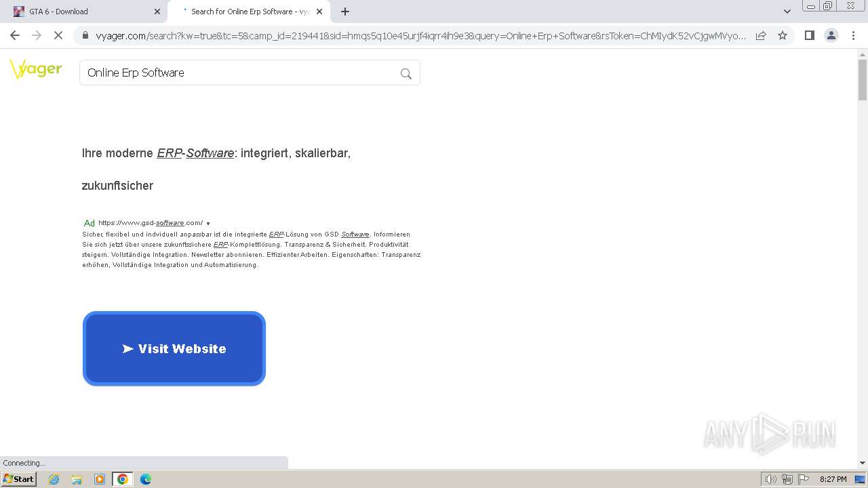
Task: Click the show desktop button
Action: tap(860, 479)
